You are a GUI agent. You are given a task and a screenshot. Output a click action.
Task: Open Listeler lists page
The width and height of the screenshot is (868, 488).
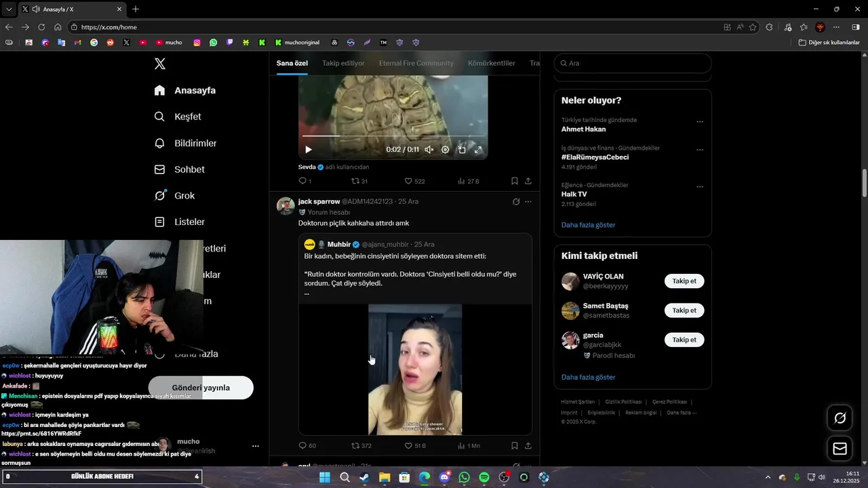[180, 222]
